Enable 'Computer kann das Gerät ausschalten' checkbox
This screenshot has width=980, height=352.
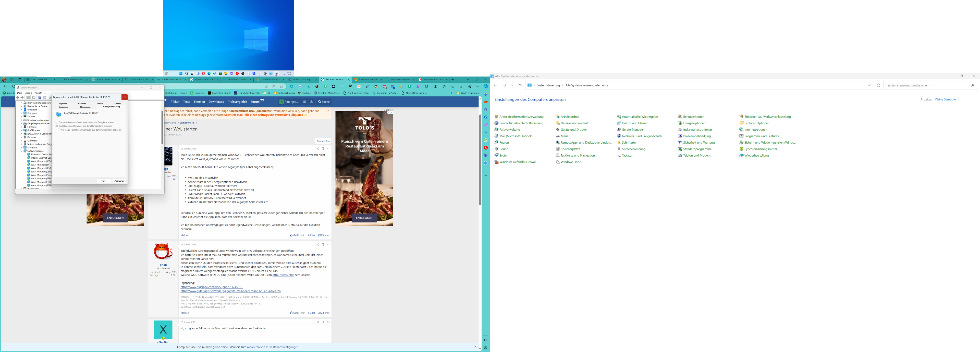pyautogui.click(x=57, y=122)
